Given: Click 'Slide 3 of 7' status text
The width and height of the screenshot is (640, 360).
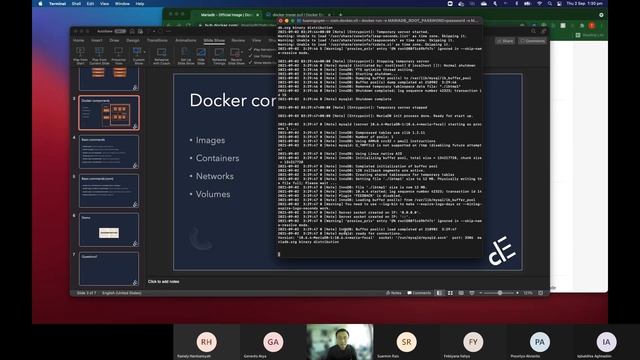Looking at the screenshot, I should click(86, 293).
